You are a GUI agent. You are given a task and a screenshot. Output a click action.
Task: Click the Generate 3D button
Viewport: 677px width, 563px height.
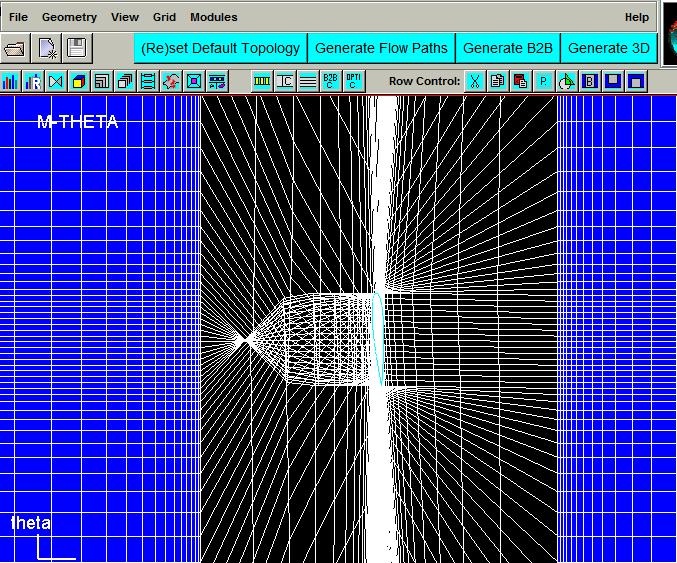point(608,48)
